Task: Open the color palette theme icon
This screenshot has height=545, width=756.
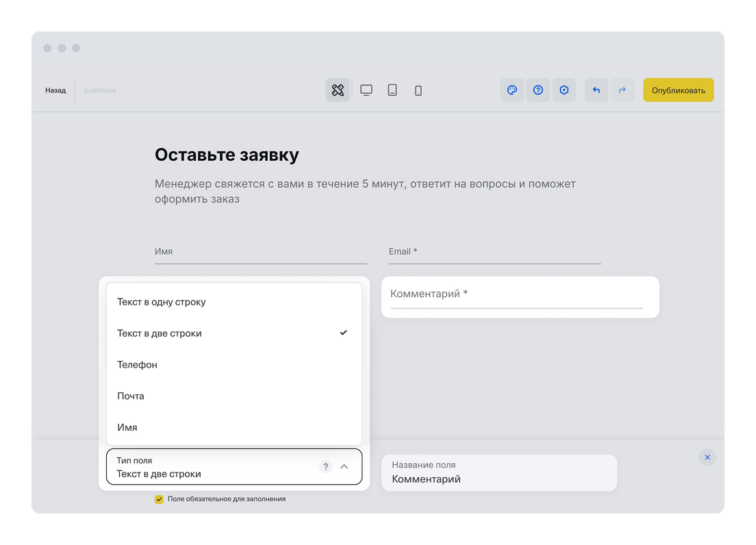Action: pyautogui.click(x=512, y=90)
